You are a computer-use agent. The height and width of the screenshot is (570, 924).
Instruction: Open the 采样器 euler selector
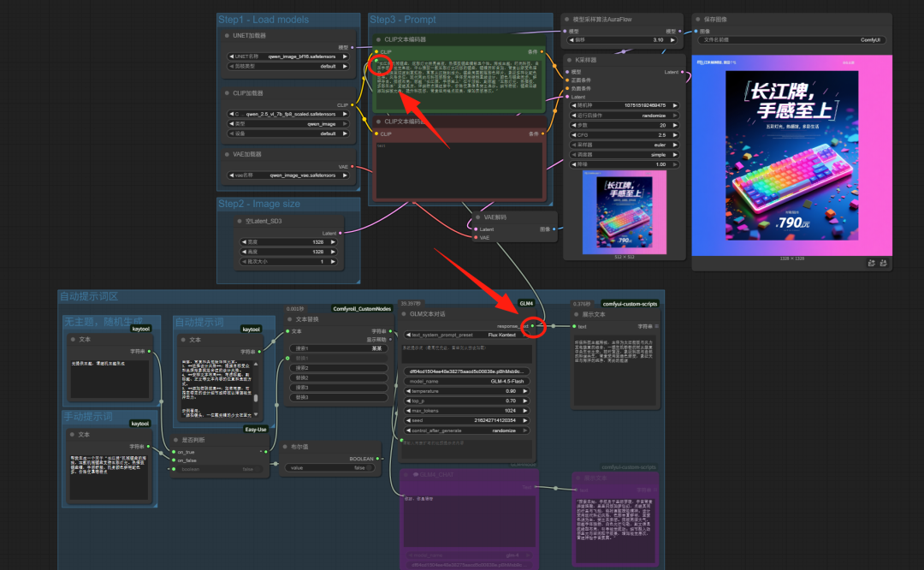tap(625, 145)
